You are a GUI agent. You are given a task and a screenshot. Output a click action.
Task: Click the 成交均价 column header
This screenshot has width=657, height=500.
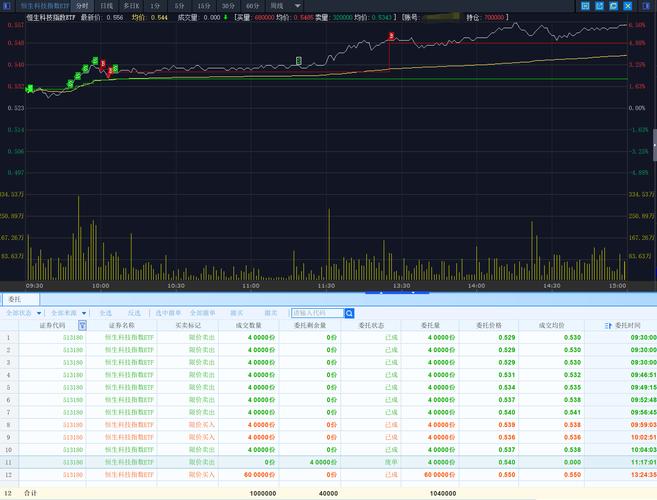coord(551,325)
